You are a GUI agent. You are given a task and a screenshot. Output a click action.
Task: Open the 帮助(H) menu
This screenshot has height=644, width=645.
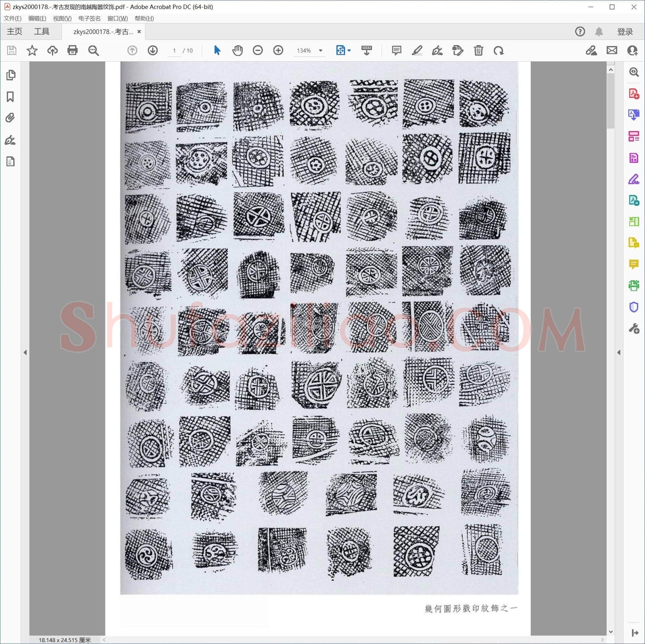[x=144, y=18]
